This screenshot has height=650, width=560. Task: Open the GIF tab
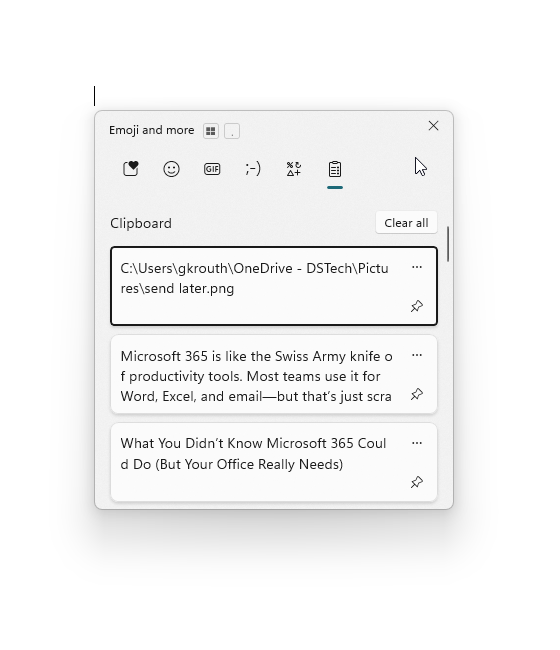tap(212, 169)
